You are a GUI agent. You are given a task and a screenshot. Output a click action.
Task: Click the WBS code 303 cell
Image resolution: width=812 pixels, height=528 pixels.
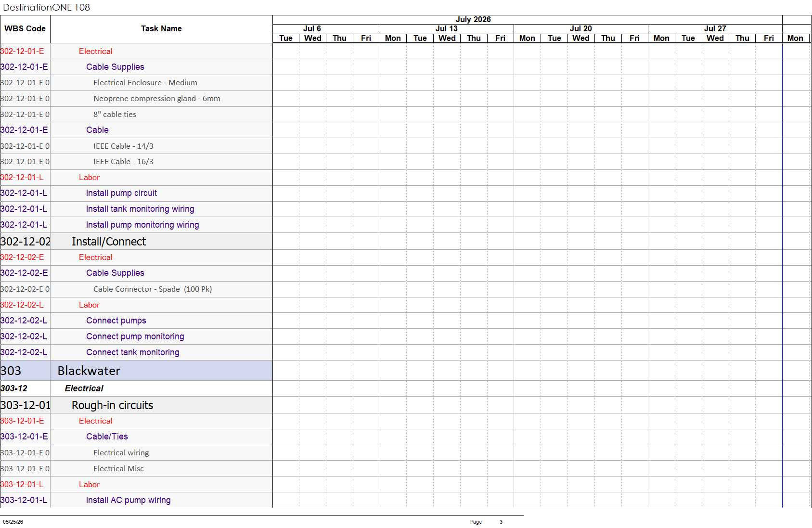(x=25, y=371)
